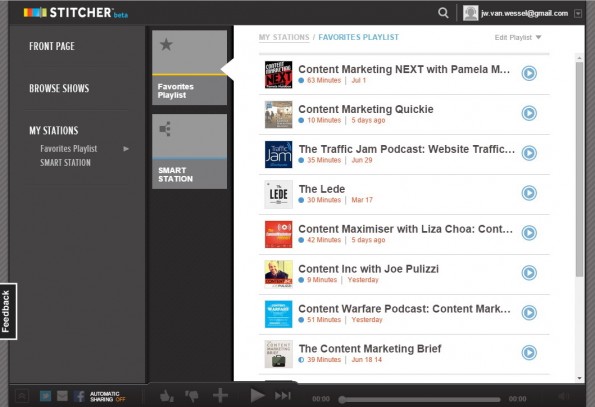Select My Stations heading
595x407 pixels.
54,130
